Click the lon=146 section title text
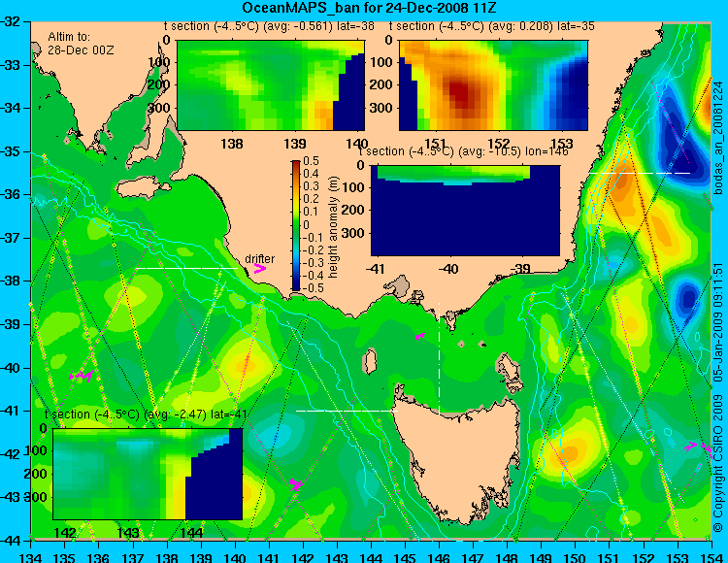 point(464,151)
